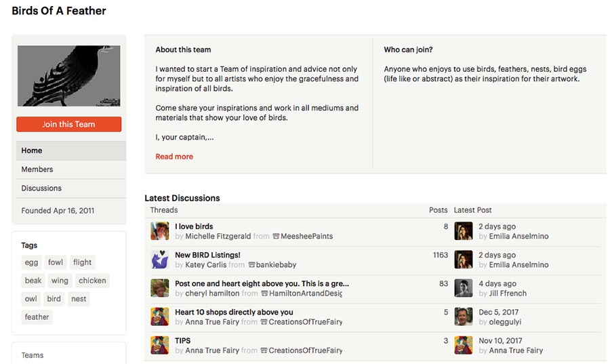Click the owl tag chip

(x=31, y=299)
